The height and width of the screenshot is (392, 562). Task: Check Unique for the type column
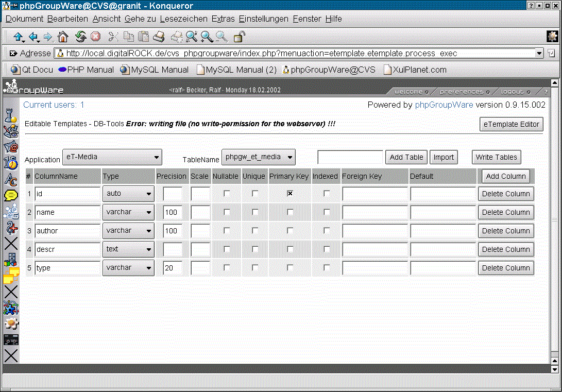click(255, 268)
